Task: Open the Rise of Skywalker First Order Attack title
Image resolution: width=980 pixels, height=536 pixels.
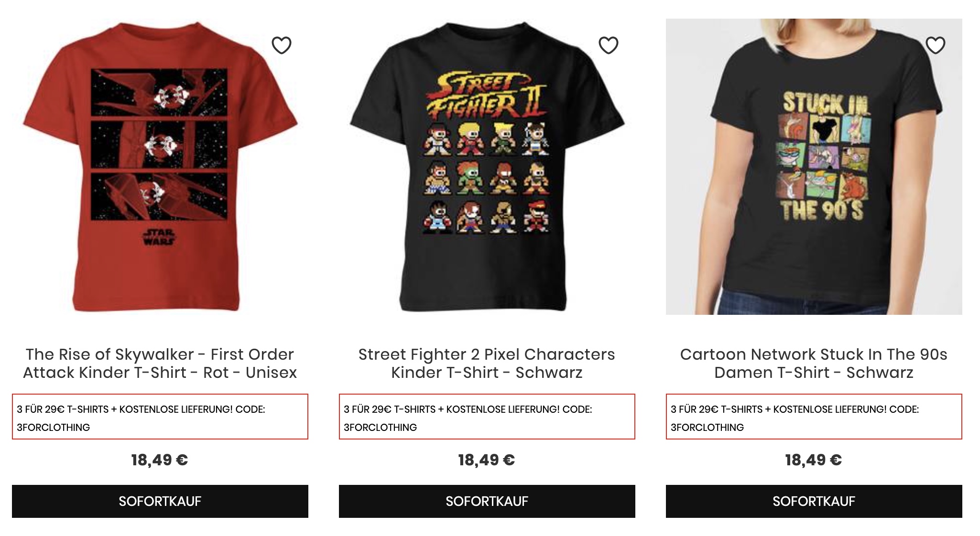Action: (x=160, y=363)
